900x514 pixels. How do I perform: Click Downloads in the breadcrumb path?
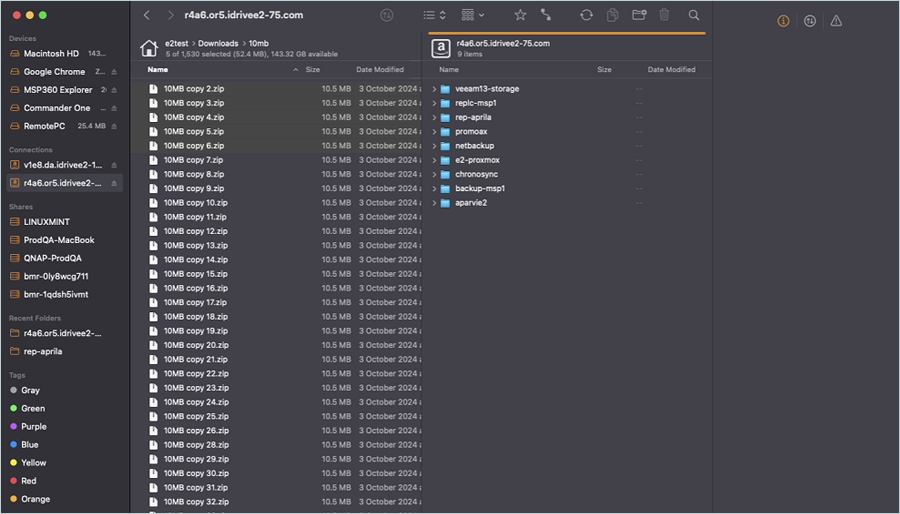[217, 44]
